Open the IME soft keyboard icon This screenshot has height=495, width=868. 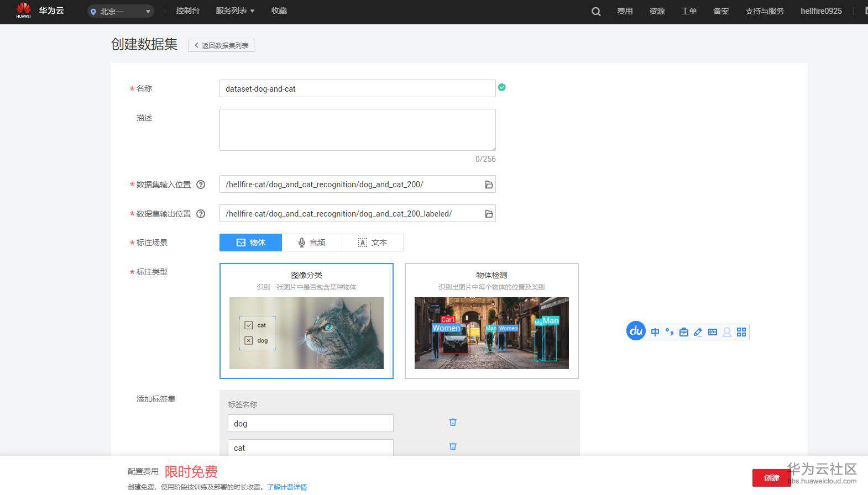point(713,332)
